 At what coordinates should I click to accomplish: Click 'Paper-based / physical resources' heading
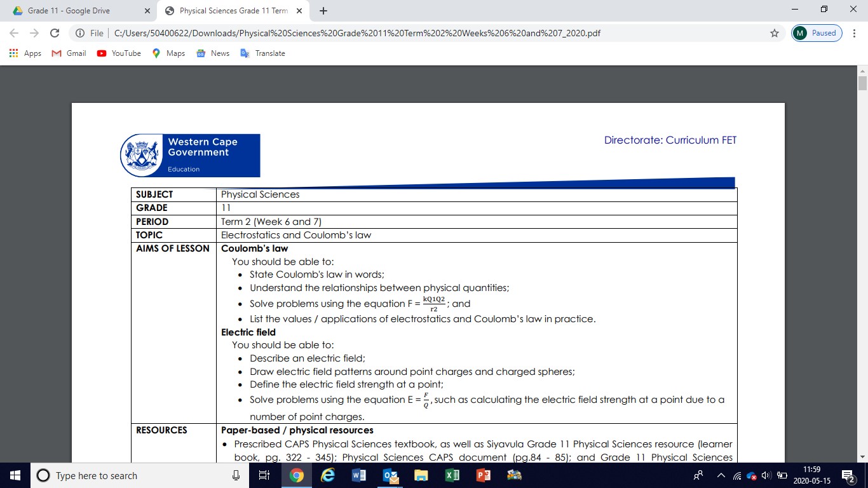(x=297, y=430)
